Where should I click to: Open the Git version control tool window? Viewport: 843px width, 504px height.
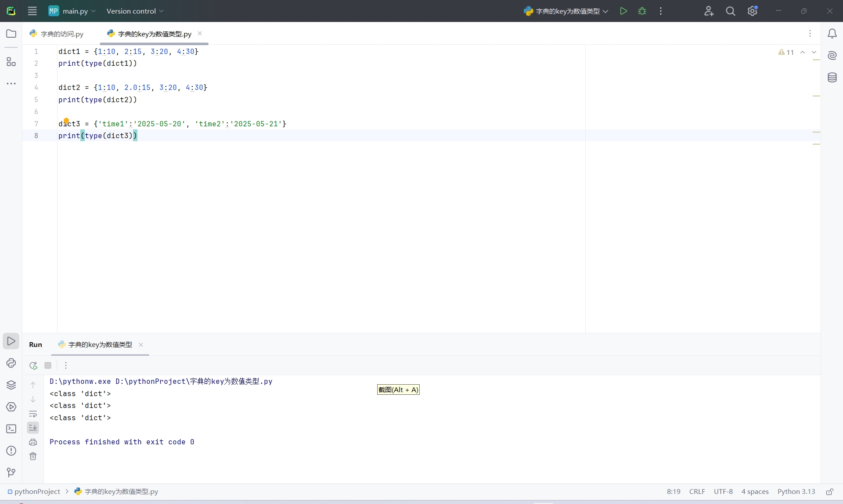click(11, 472)
